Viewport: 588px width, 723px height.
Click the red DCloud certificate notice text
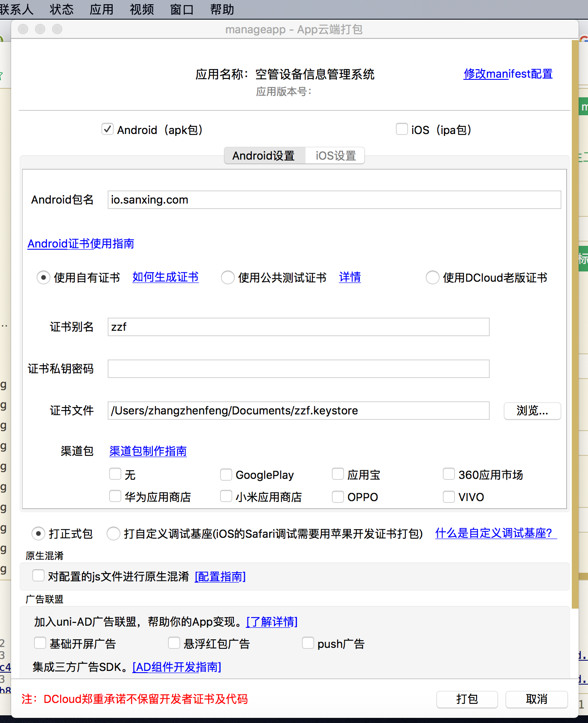click(x=134, y=699)
